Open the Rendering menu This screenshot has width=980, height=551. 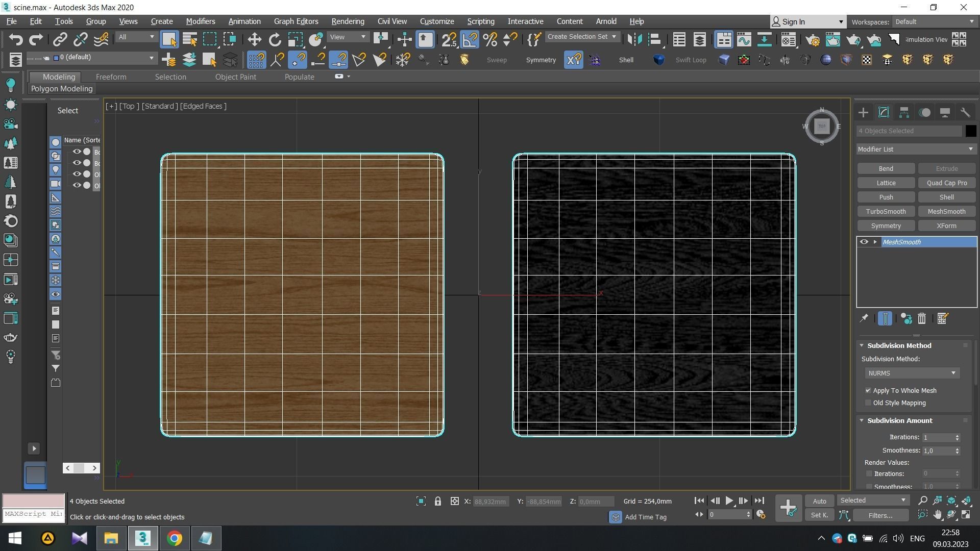click(348, 21)
